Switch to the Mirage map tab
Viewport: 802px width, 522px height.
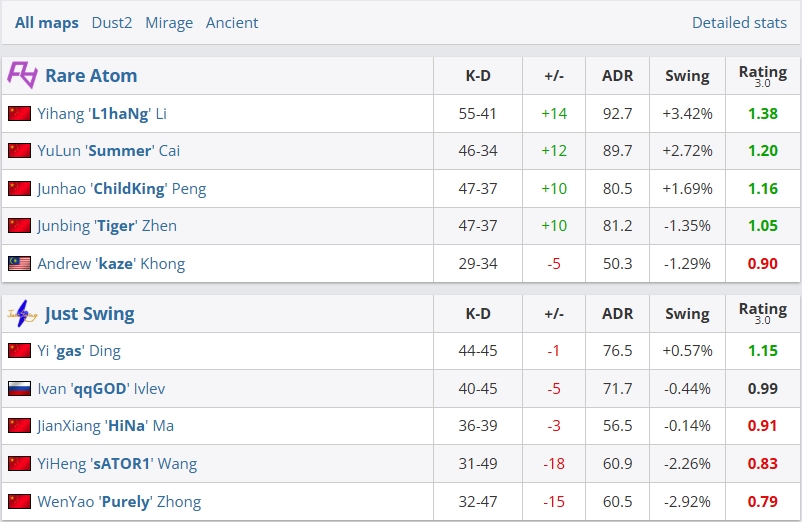(169, 22)
